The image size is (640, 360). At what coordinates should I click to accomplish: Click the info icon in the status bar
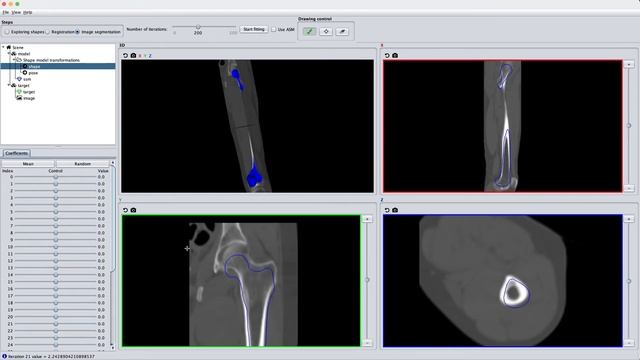pyautogui.click(x=4, y=356)
